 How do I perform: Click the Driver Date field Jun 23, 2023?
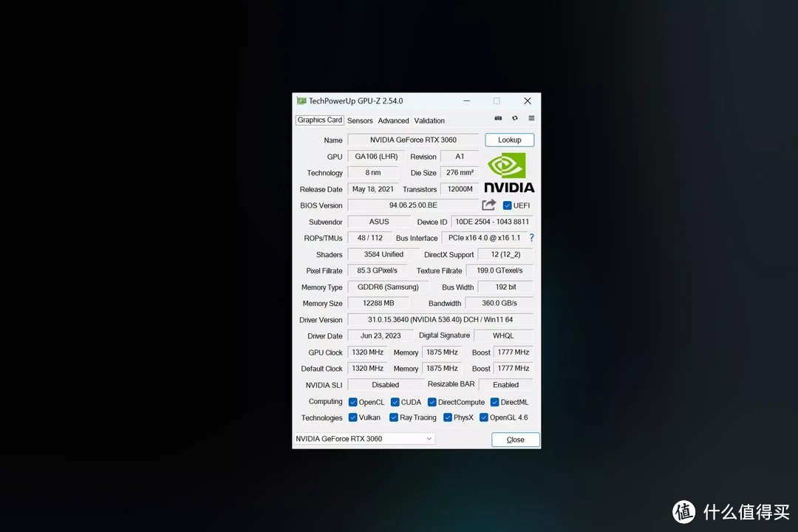click(x=381, y=335)
